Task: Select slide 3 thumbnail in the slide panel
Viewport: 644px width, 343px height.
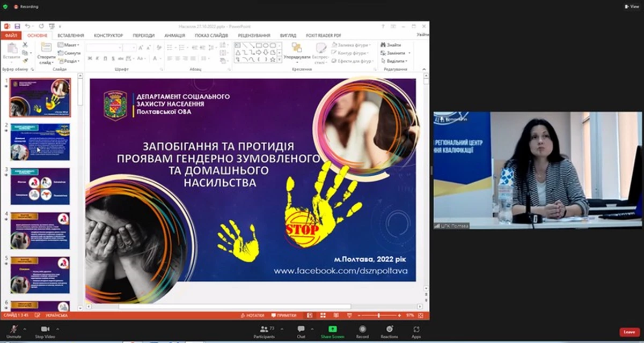Action: [x=40, y=186]
